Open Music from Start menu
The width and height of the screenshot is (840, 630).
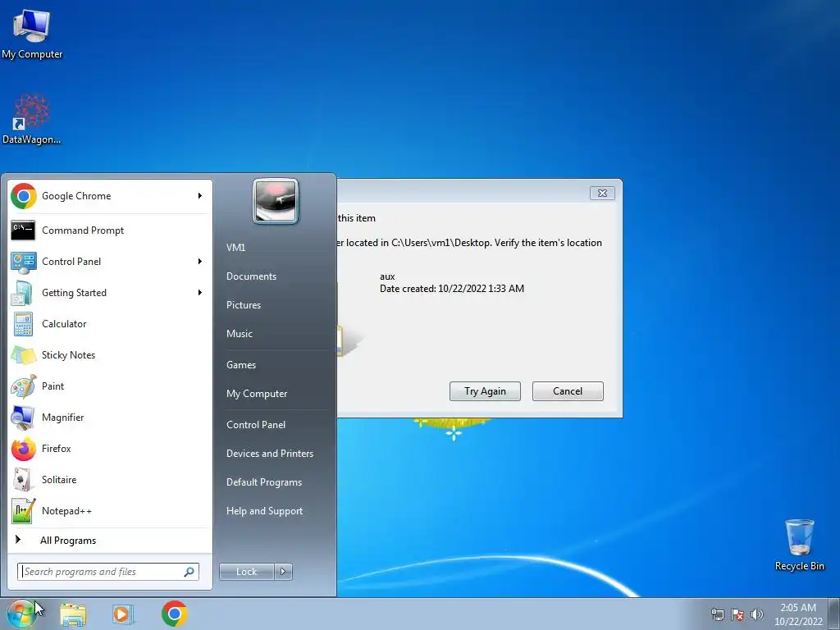pos(240,334)
